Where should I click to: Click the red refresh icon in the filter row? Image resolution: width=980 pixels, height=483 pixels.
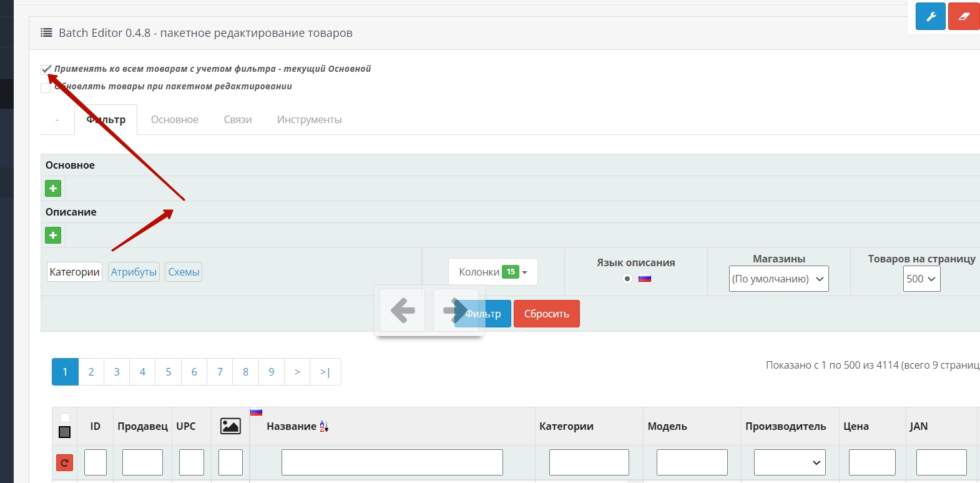pyautogui.click(x=64, y=462)
